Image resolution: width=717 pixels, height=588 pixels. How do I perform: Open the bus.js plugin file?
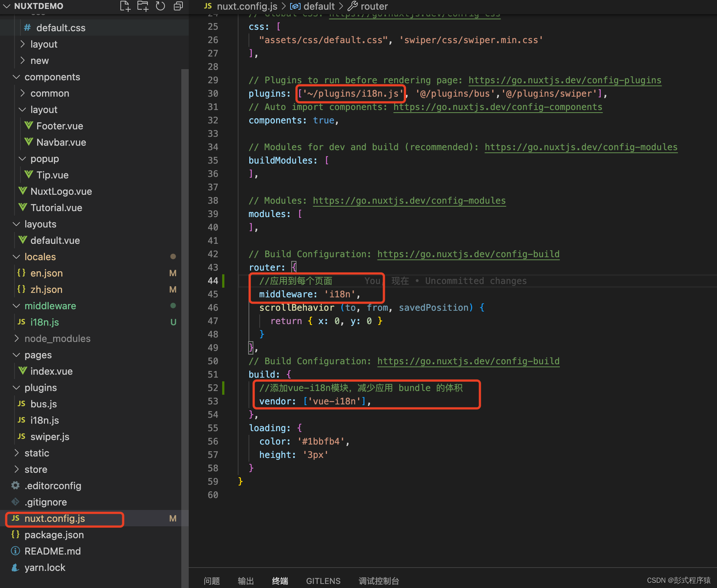pos(43,404)
